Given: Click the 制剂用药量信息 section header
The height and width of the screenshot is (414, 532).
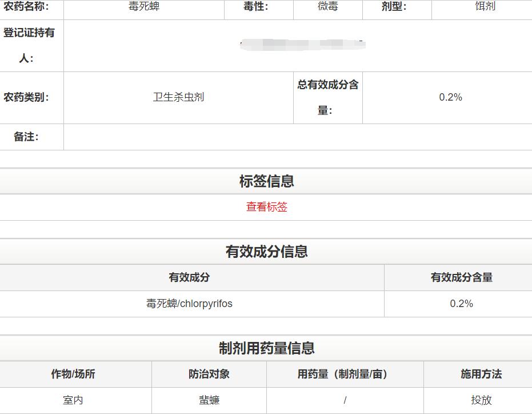Looking at the screenshot, I should click(x=266, y=347).
